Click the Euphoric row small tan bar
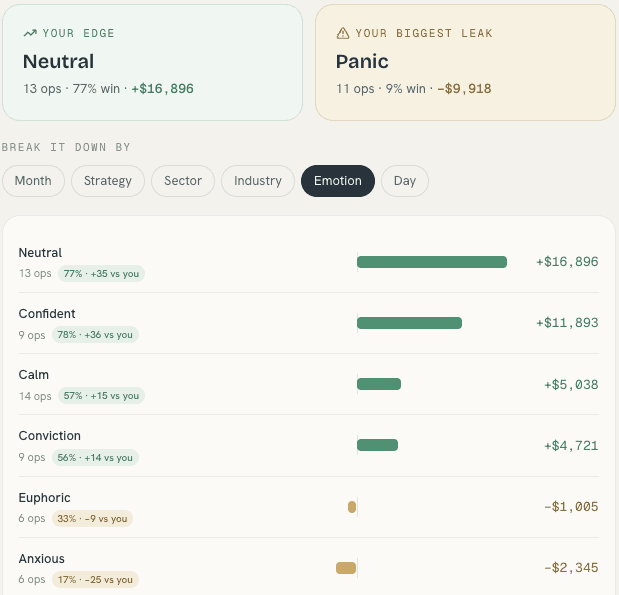 tap(352, 507)
